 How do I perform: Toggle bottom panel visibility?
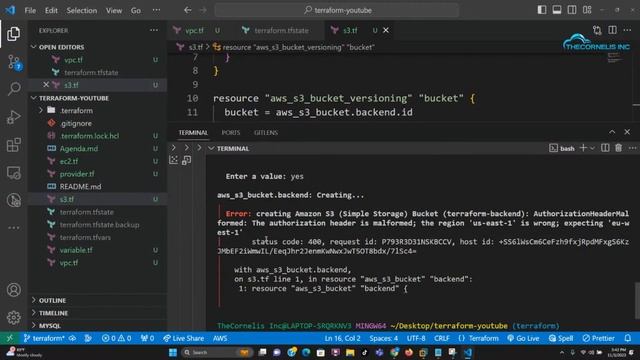pos(557,10)
